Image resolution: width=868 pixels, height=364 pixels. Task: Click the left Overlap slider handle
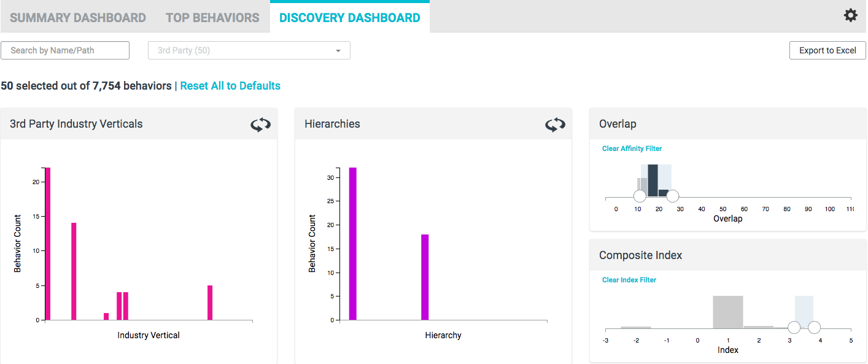point(640,196)
